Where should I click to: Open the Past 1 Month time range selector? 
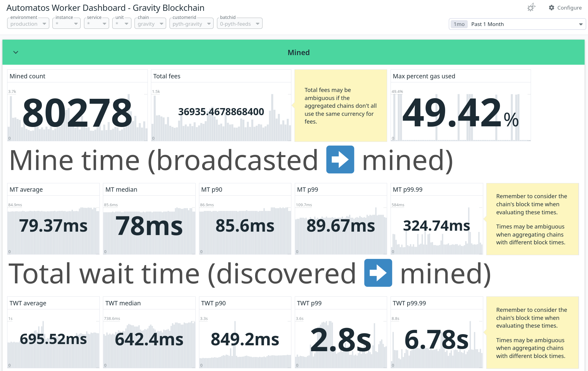pos(517,24)
